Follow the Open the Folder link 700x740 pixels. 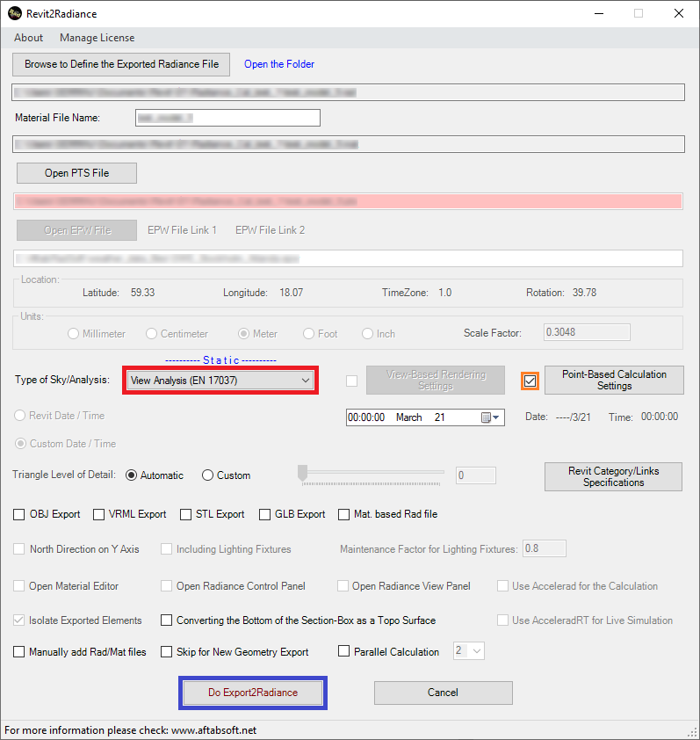(279, 64)
